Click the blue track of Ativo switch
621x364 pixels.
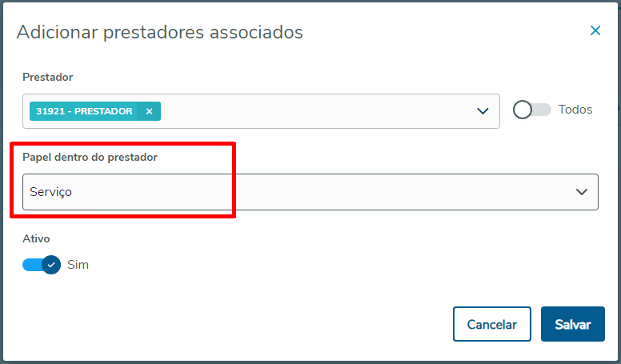[32, 264]
